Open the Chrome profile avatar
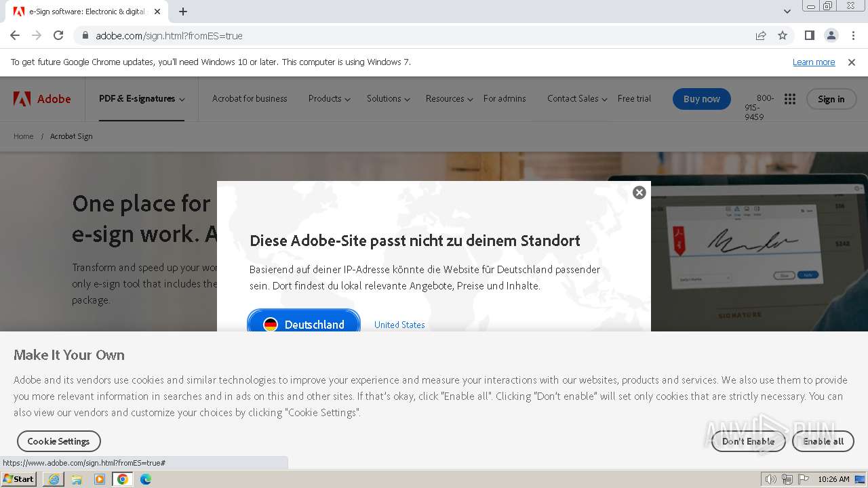This screenshot has width=868, height=488. point(831,35)
